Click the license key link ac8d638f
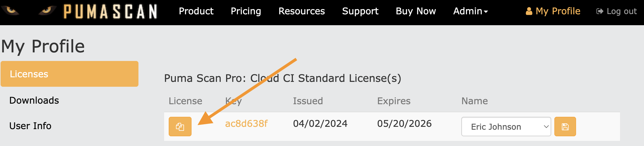The width and height of the screenshot is (644, 146). point(246,123)
